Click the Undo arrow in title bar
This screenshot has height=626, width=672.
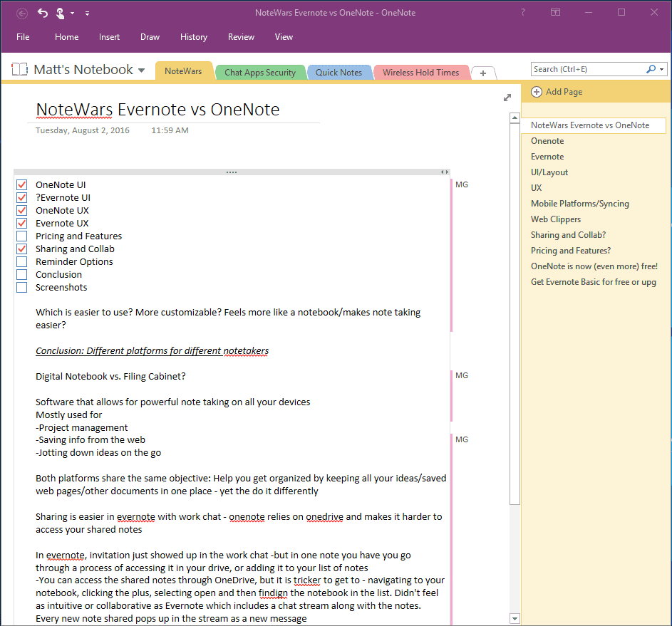(43, 13)
